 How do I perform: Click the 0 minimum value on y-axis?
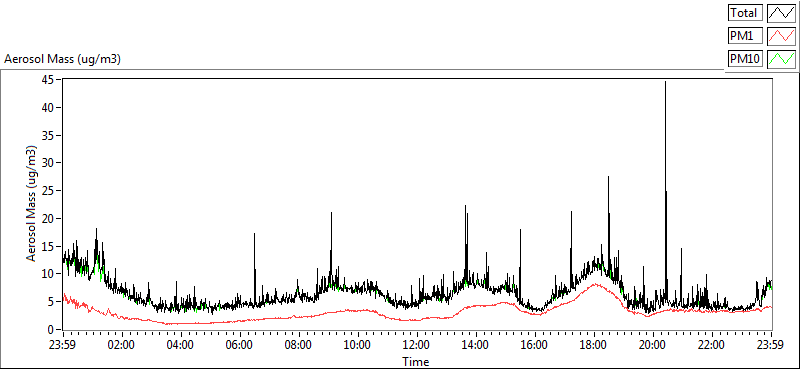pos(51,329)
